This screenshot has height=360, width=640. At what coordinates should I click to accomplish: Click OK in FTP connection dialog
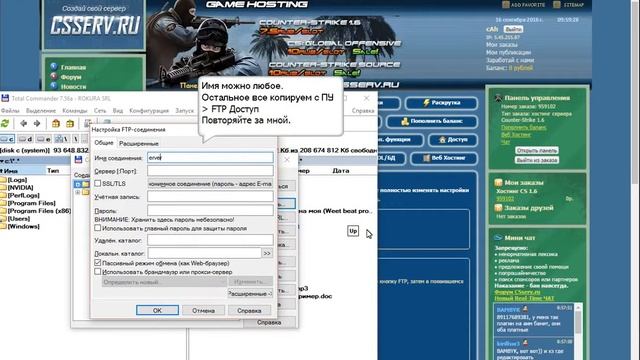point(157,310)
